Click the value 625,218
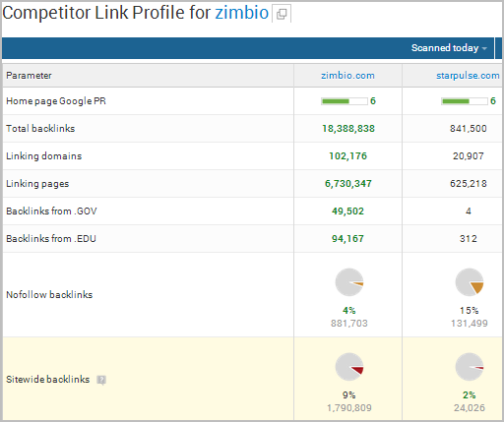Viewport: 504px width, 422px height. click(469, 184)
